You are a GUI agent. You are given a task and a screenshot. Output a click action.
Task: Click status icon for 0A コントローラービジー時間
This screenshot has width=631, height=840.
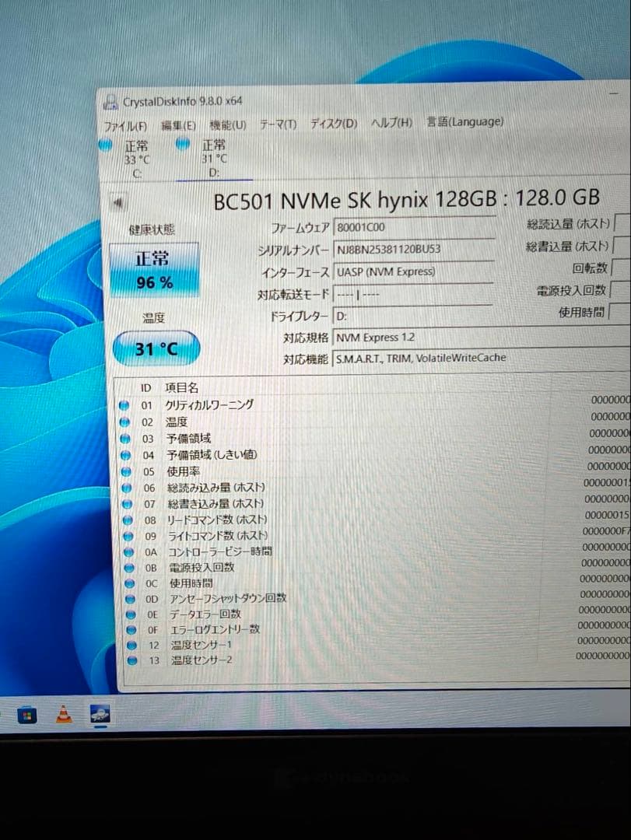click(x=128, y=551)
